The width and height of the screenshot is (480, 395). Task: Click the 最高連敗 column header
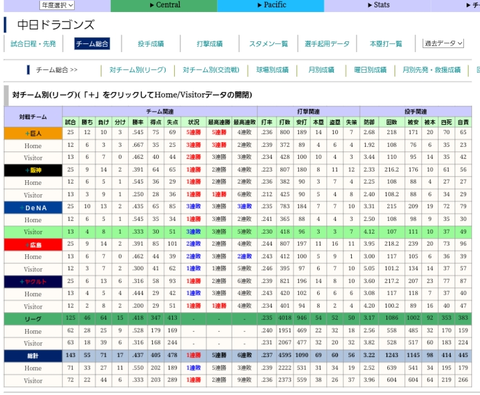point(244,122)
